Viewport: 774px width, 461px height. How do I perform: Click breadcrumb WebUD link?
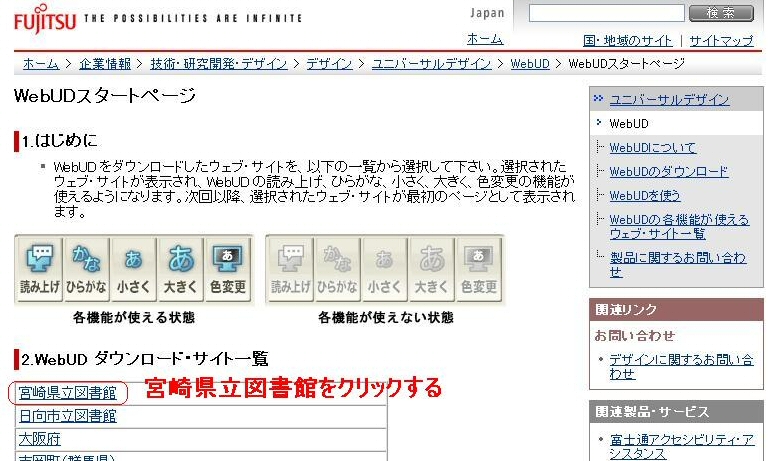[530, 64]
